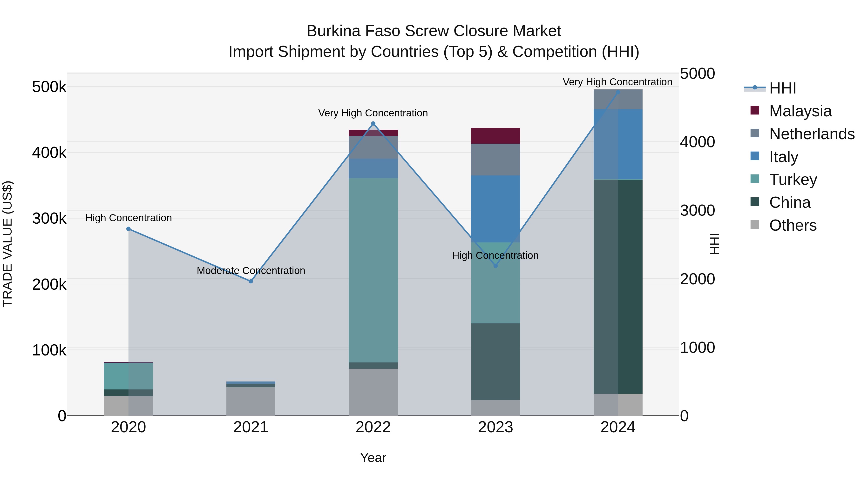Click the Turkey segment in 2020 bar
868x488 pixels.
128,376
